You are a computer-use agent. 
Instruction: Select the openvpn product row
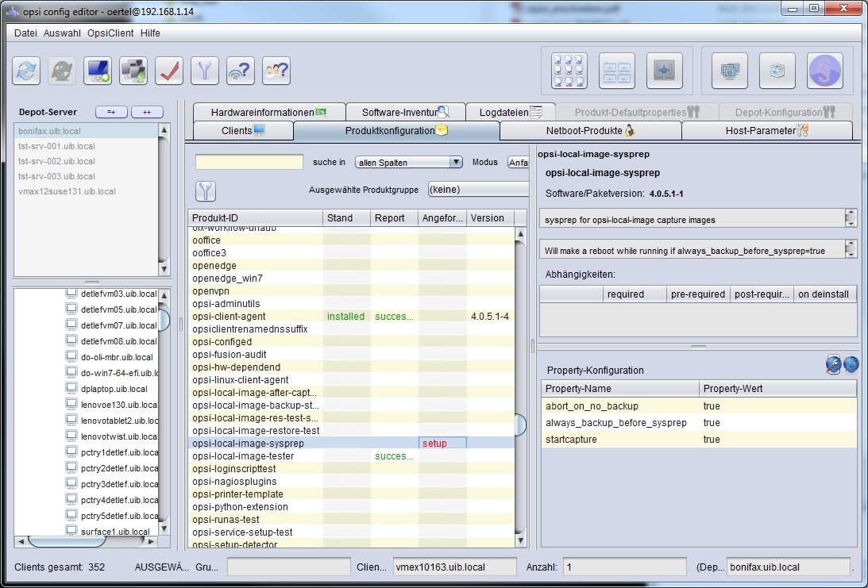tap(351, 291)
